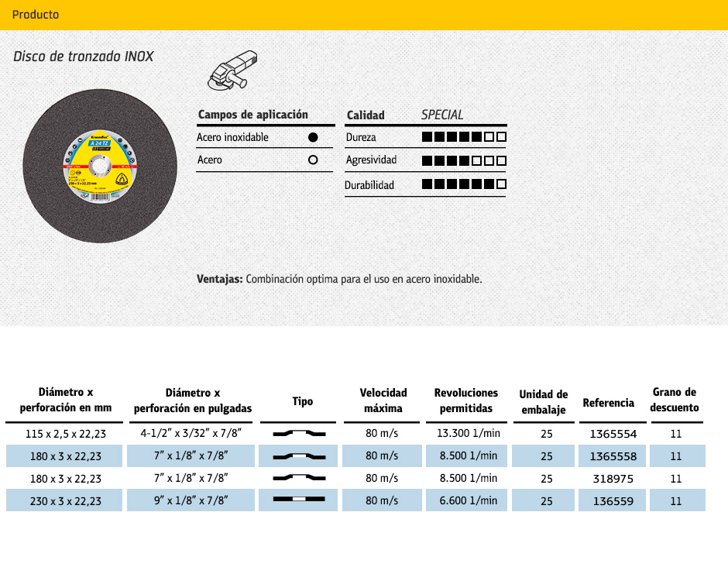Open the Producto header tab

(x=36, y=15)
